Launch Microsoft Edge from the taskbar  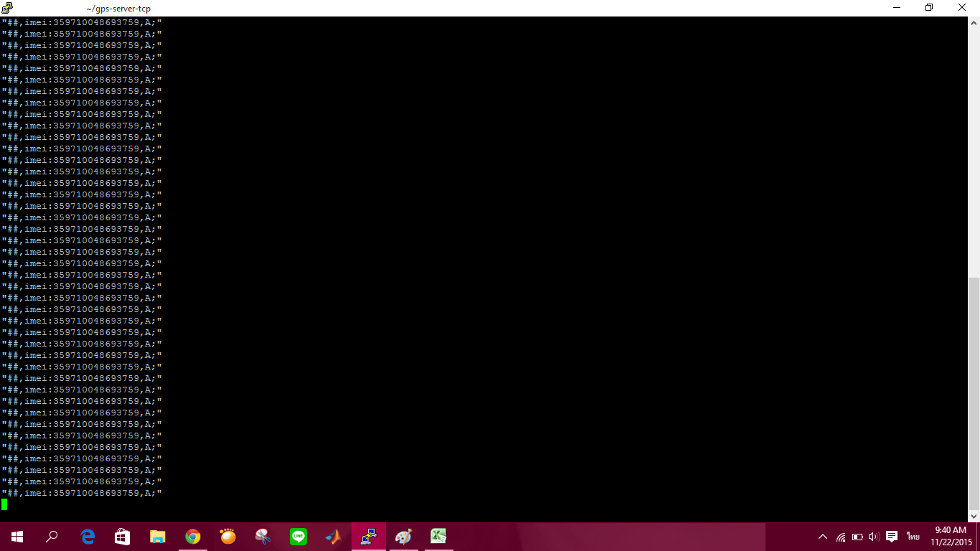(x=88, y=537)
